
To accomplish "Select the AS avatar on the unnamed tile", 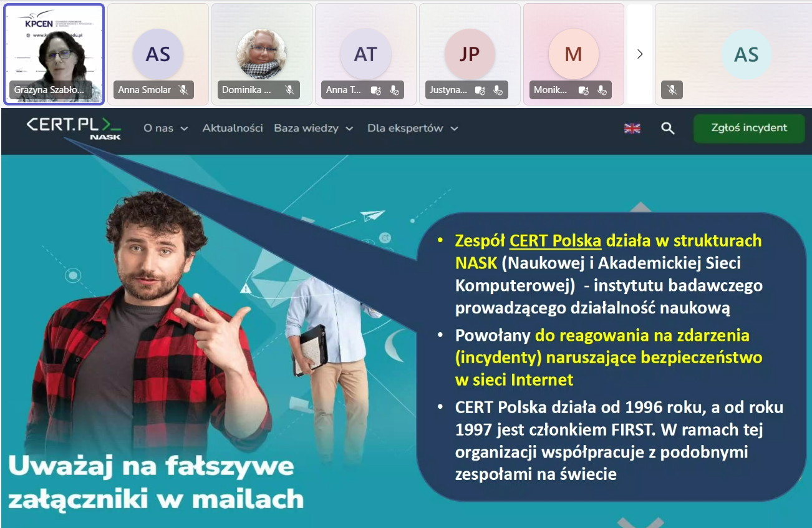I will pyautogui.click(x=747, y=54).
